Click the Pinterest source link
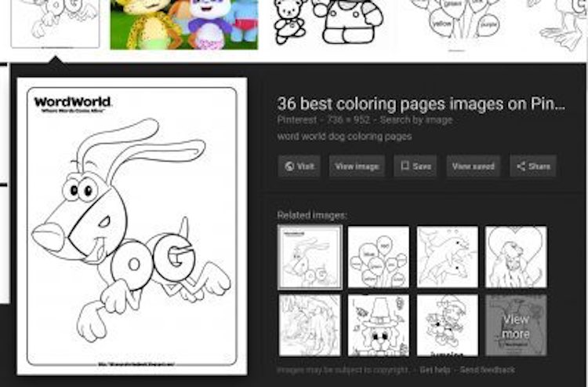588x387 pixels. coord(296,120)
